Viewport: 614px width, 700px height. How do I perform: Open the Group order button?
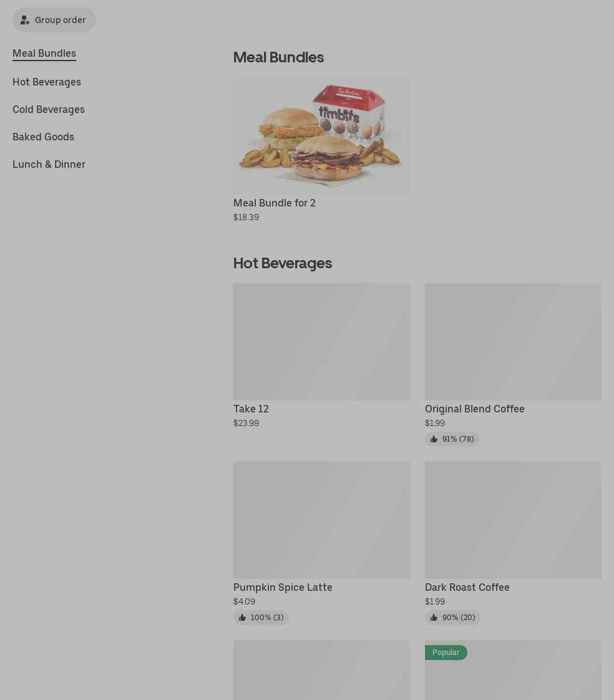point(54,20)
